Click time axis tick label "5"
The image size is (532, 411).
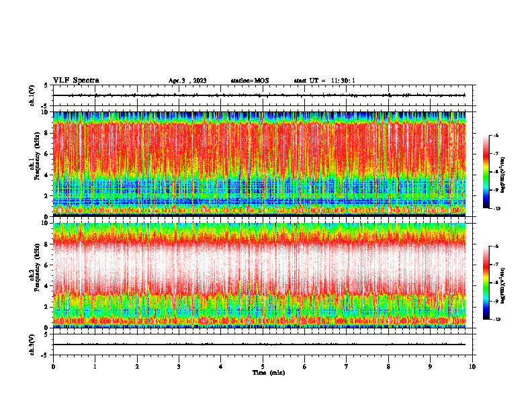click(x=263, y=367)
